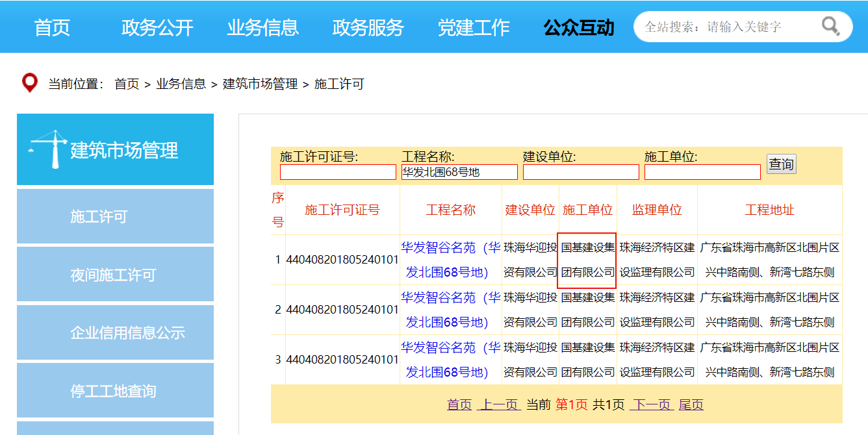
Task: Go to 业务信息 in the breadcrumb
Action: click(x=181, y=84)
